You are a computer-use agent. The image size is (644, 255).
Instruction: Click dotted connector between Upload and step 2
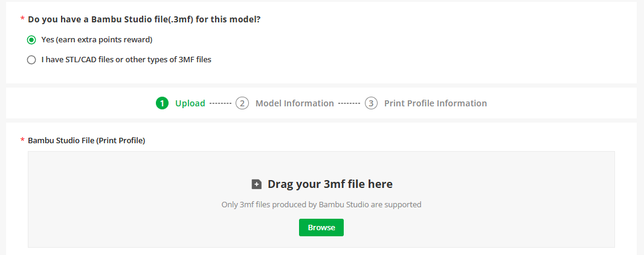pyautogui.click(x=221, y=103)
